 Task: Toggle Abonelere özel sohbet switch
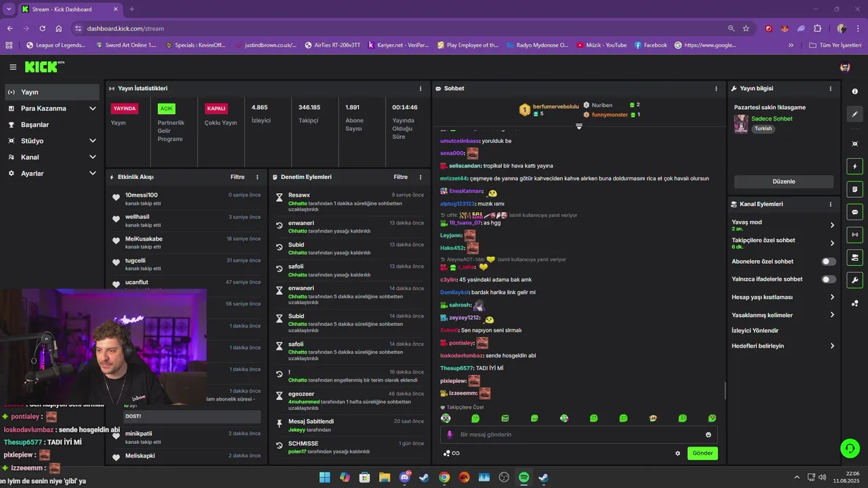coord(829,262)
